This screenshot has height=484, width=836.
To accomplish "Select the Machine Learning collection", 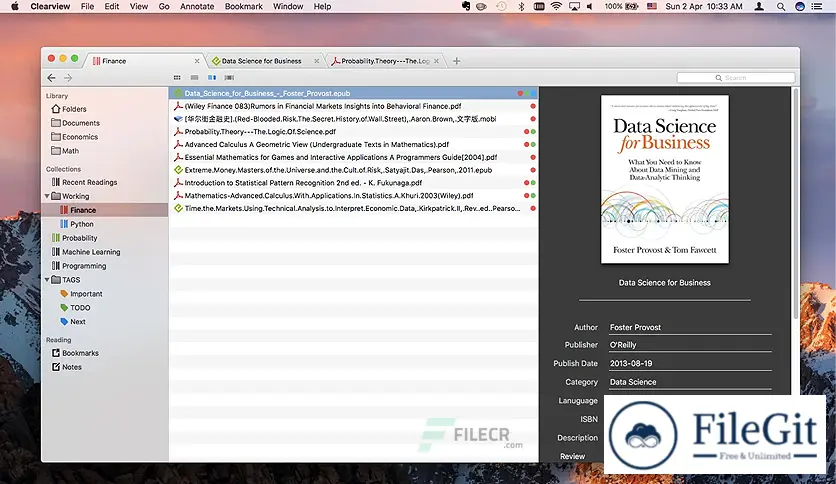I will click(x=86, y=252).
